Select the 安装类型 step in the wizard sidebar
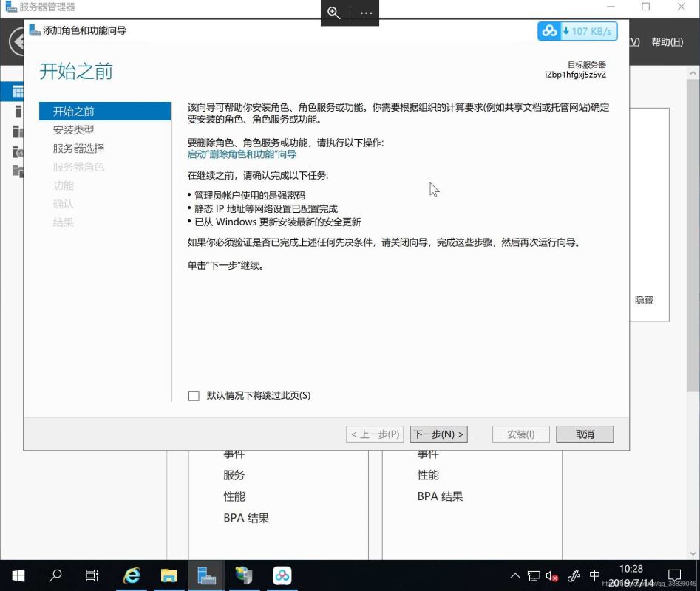 (x=74, y=130)
